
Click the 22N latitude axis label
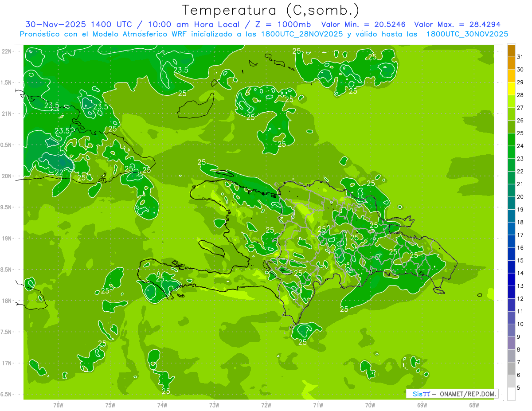coord(7,51)
